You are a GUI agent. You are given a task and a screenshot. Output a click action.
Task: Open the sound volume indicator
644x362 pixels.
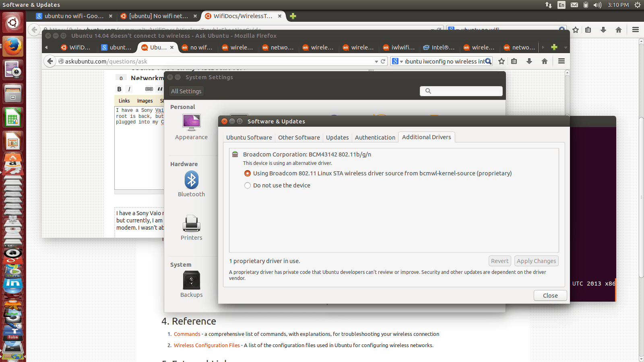[597, 5]
